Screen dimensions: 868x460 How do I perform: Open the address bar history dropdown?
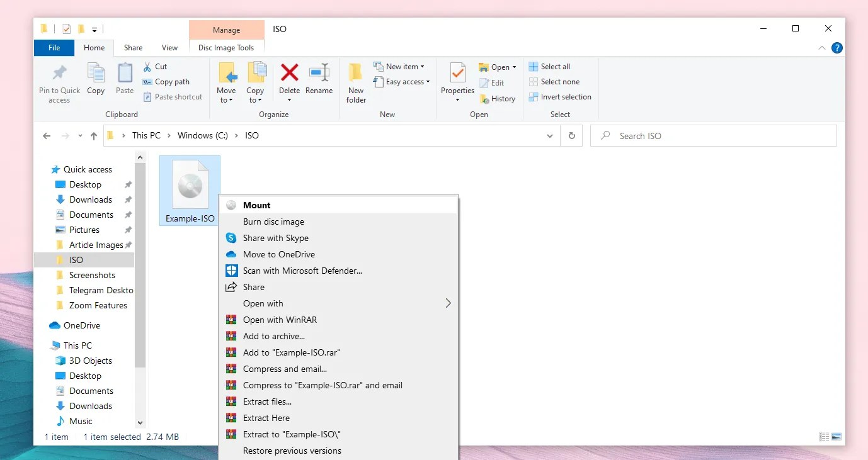coord(549,135)
